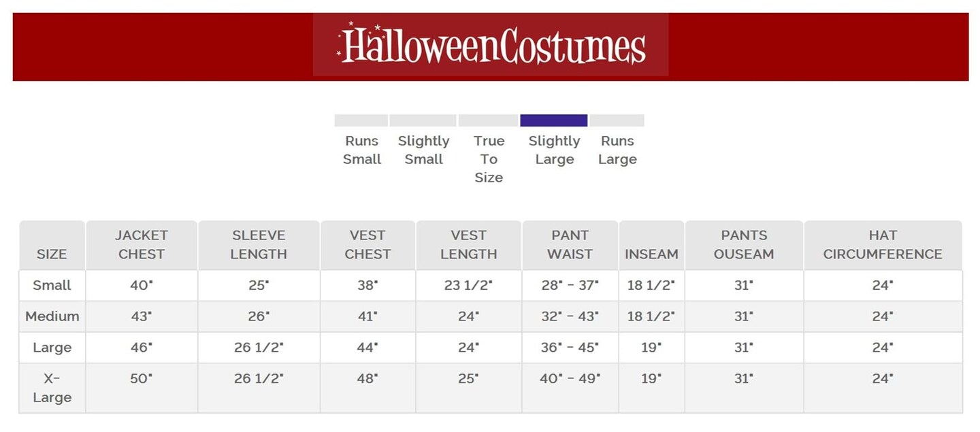Screen dimensions: 980x432
Task: Select the Runs Large fit segment
Action: pyautogui.click(x=617, y=120)
